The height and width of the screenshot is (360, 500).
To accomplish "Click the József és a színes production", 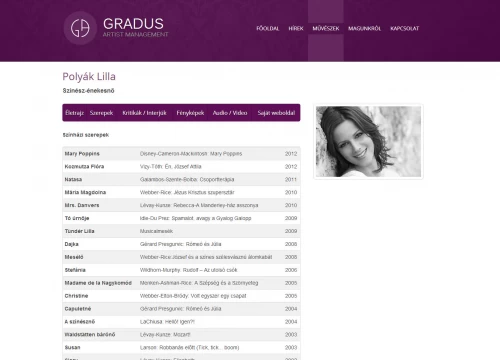I will point(206,257).
